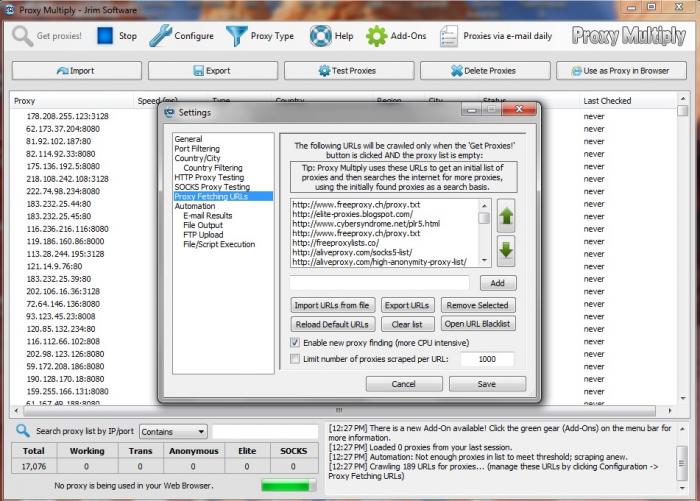
Task: Click the search proxy list input field
Action: pyautogui.click(x=265, y=432)
